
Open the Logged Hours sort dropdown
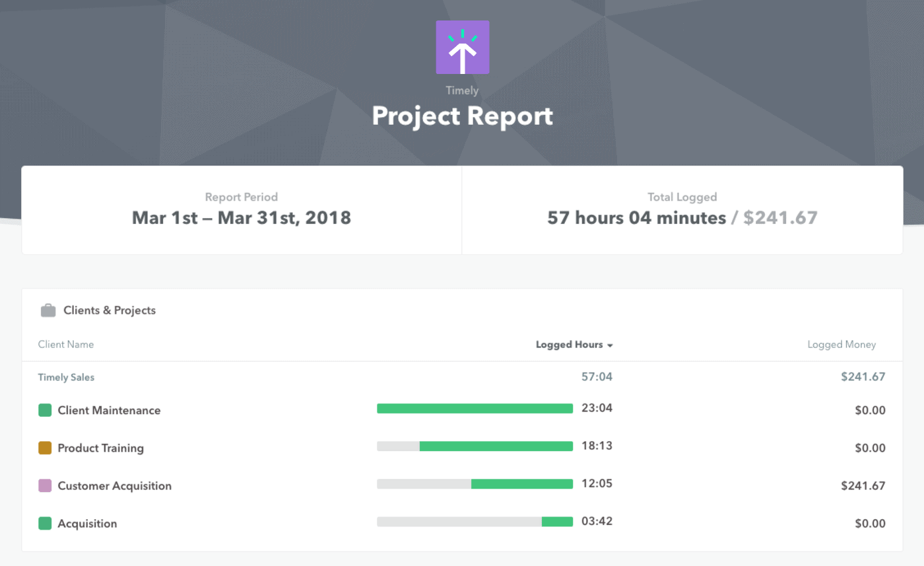[574, 344]
